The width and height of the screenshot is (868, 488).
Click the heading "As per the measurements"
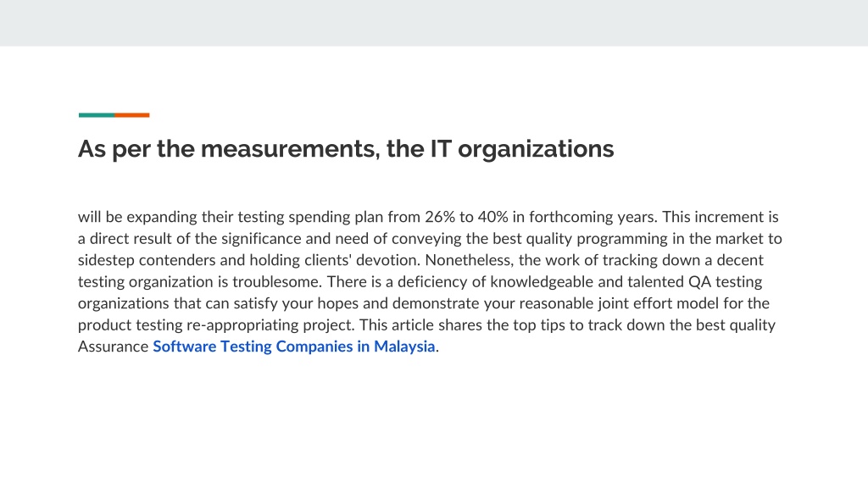coord(346,149)
